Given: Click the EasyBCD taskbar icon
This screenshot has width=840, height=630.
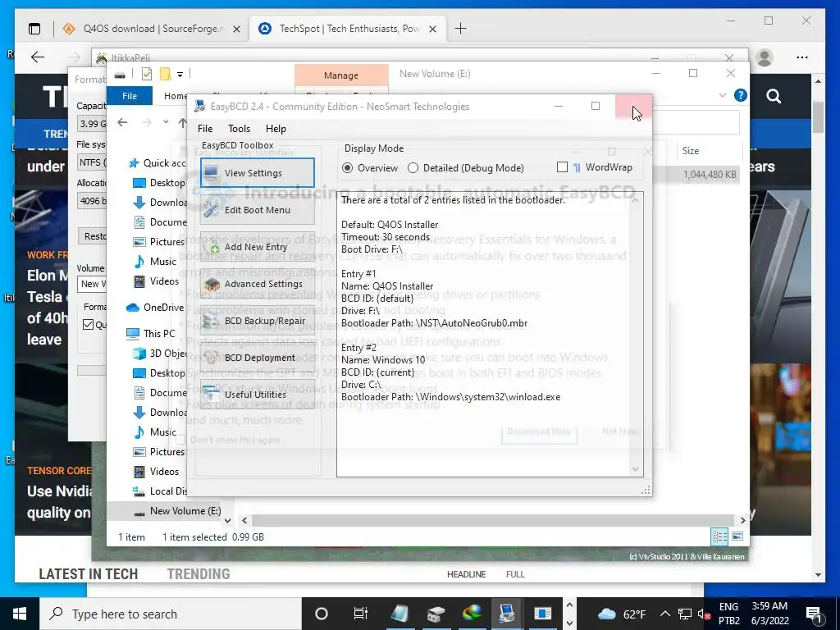Looking at the screenshot, I should [x=507, y=614].
